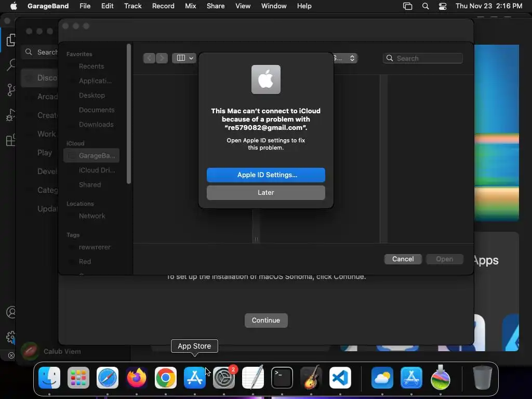Open VS Code Search magnifier icon
The height and width of the screenshot is (399, 532).
[11, 64]
